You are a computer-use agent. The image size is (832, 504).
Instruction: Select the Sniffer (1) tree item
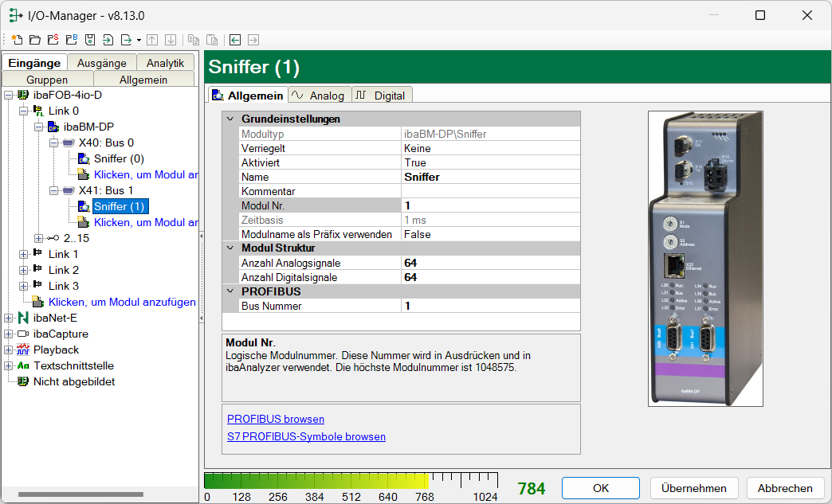(120, 206)
